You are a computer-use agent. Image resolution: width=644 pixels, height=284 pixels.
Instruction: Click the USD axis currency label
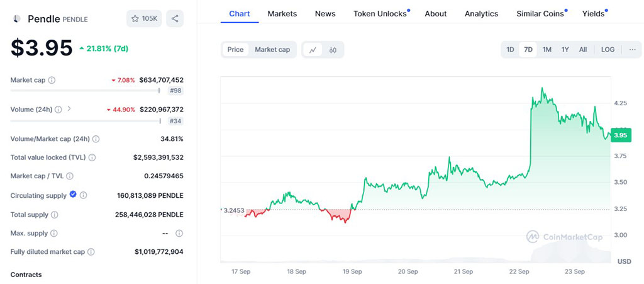pos(625,261)
